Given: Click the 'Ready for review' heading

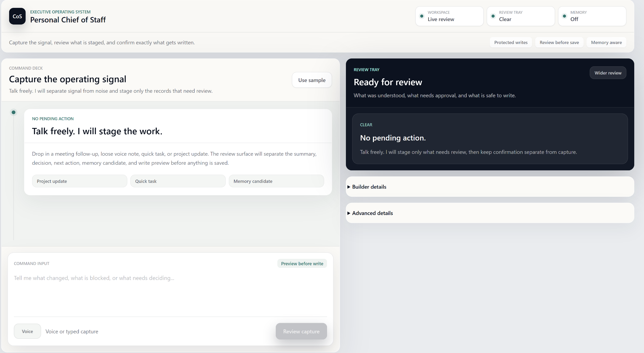Looking at the screenshot, I should (388, 82).
